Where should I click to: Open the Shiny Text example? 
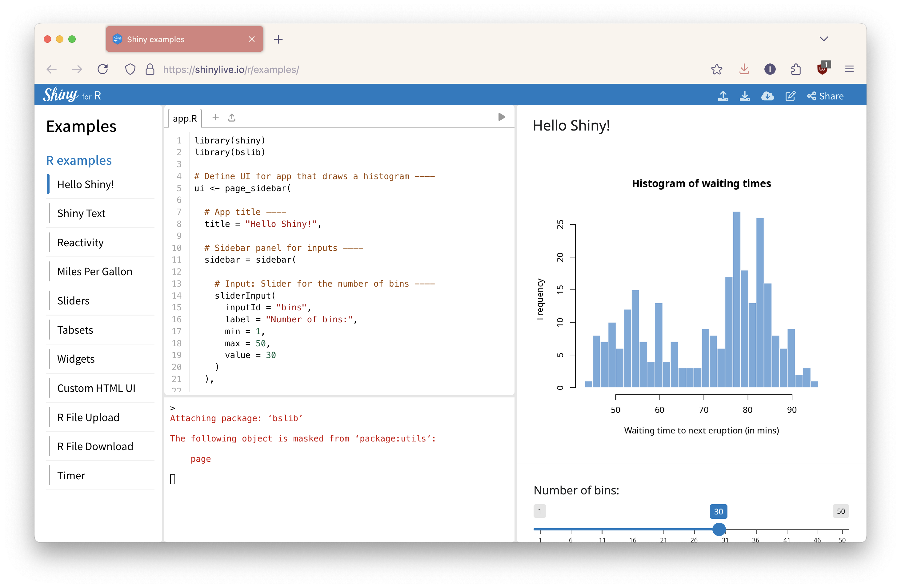point(82,214)
